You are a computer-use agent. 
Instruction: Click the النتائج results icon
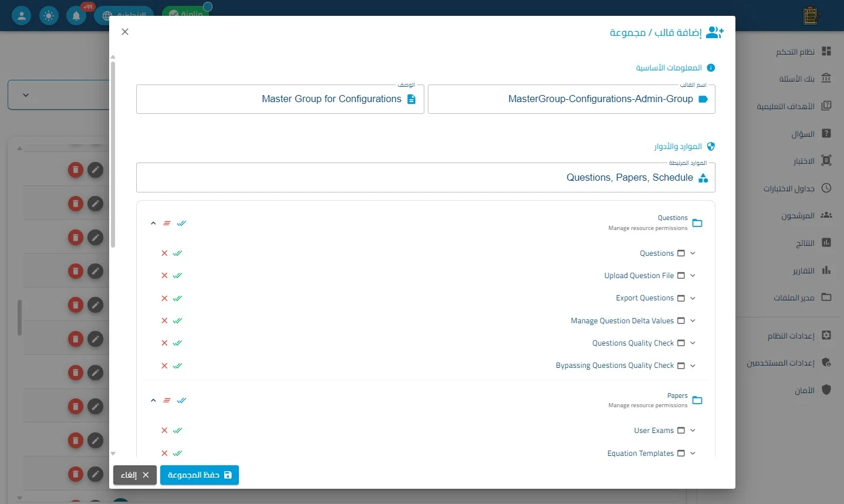[826, 242]
